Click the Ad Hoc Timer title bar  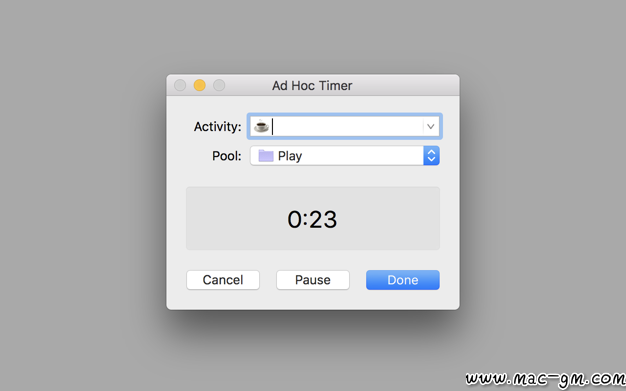[x=312, y=85]
